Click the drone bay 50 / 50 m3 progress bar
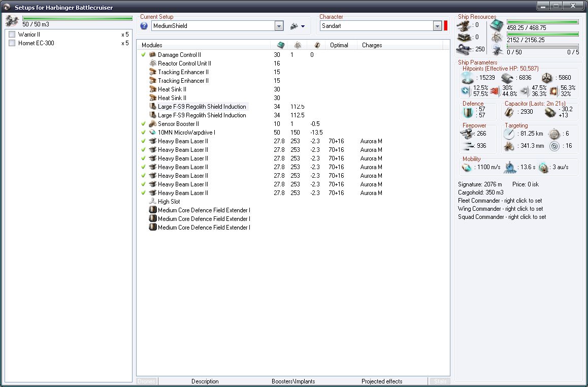Viewport: 588px width, 387px height. [77, 18]
